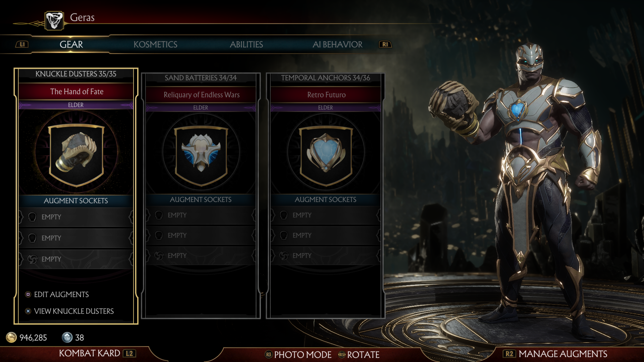Click the time crystal currency icon
This screenshot has height=362, width=644.
(x=67, y=337)
